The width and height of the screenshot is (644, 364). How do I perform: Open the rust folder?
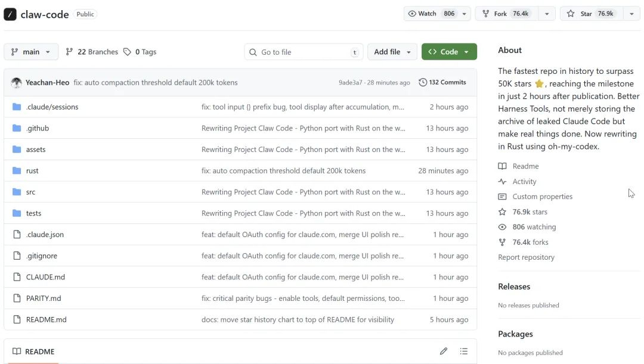tap(32, 171)
